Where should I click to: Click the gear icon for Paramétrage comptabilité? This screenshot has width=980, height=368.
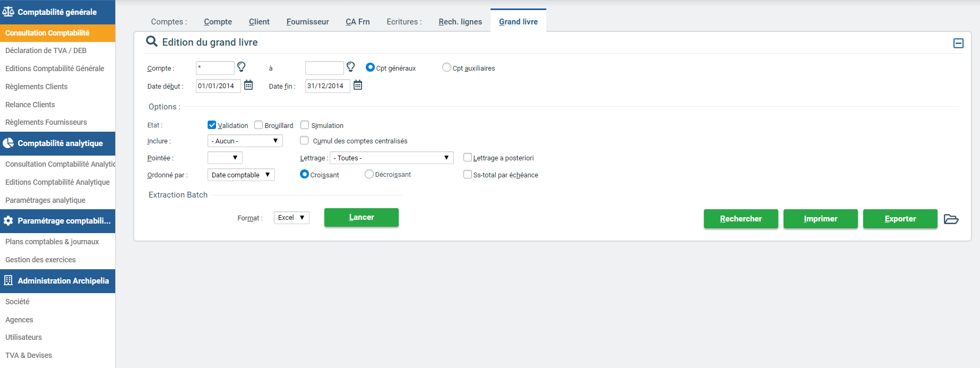click(8, 220)
